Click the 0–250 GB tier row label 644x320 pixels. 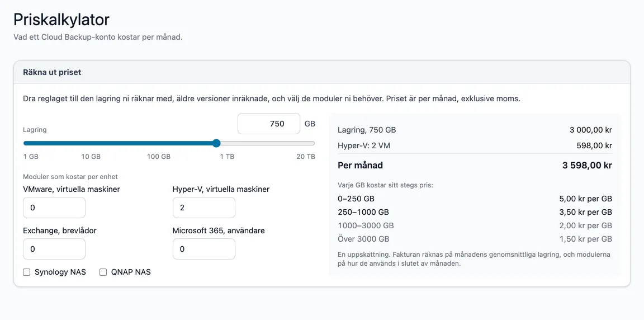tap(356, 199)
